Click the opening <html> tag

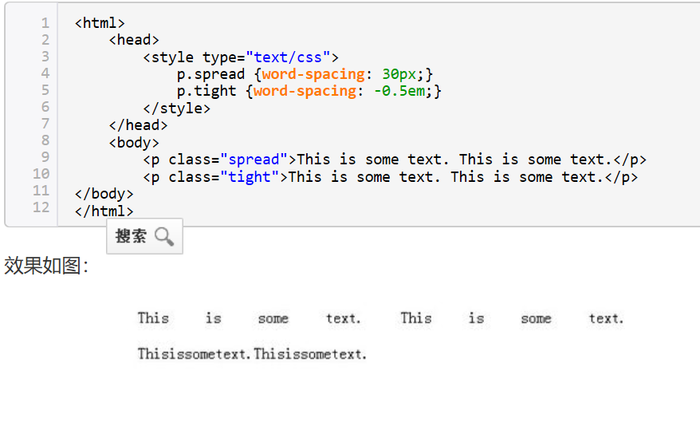click(x=100, y=23)
